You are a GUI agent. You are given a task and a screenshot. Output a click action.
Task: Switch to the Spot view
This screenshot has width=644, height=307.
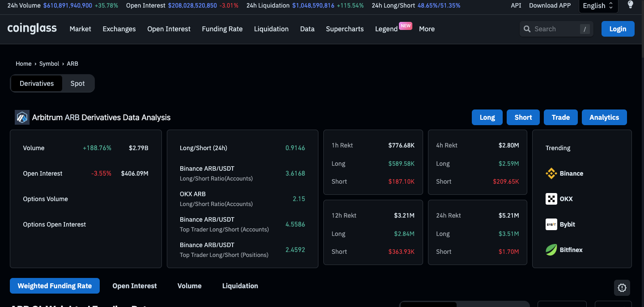(77, 84)
